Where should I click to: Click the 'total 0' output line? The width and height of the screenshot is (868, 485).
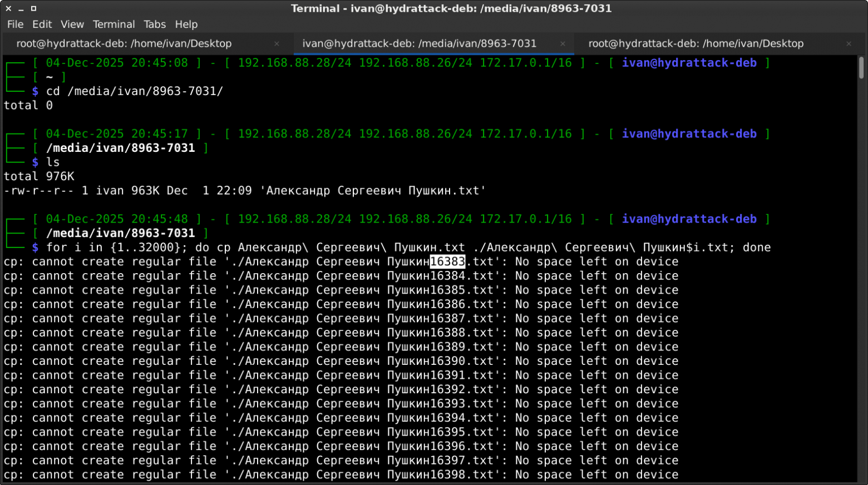[x=28, y=106]
